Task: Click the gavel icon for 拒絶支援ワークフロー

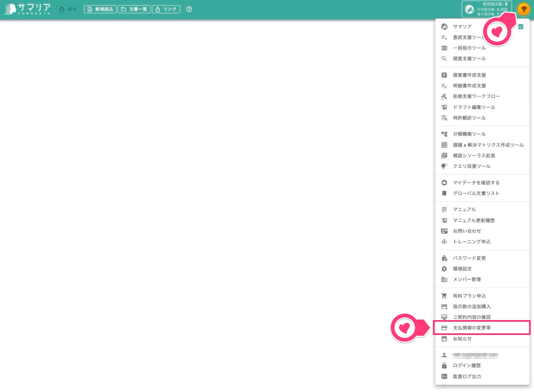Action: point(444,96)
